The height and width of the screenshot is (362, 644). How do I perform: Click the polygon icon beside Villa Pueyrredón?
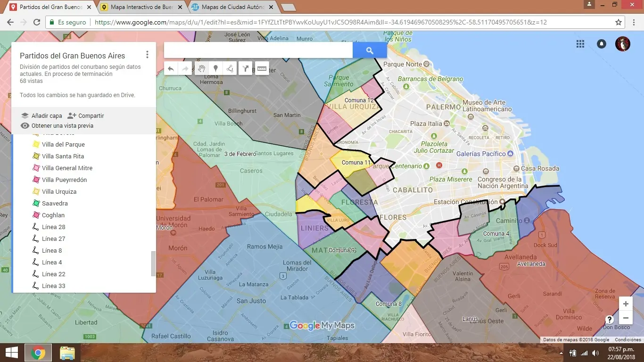36,180
